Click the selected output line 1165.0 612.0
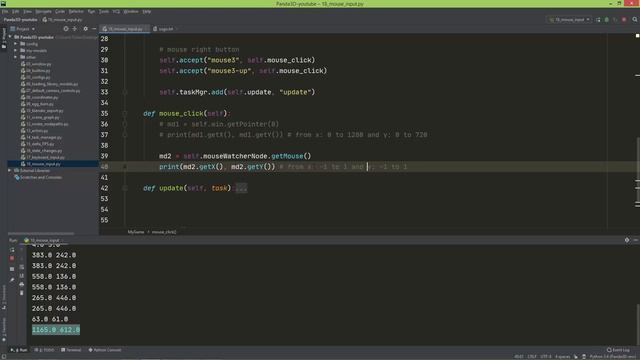The image size is (640, 360). click(56, 330)
